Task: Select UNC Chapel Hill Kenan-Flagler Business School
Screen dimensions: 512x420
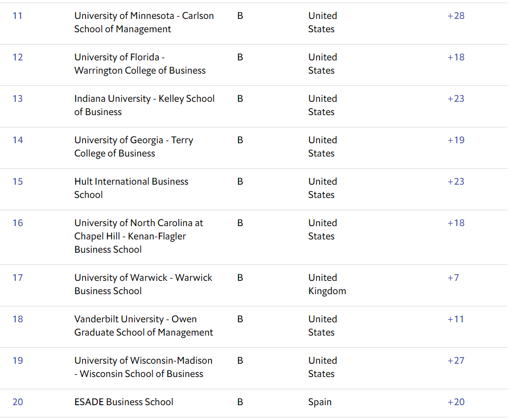Action: click(x=138, y=236)
